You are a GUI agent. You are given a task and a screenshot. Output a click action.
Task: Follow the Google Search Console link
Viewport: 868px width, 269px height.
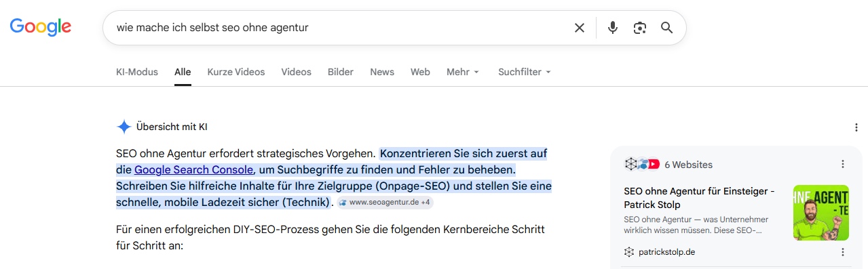(194, 169)
